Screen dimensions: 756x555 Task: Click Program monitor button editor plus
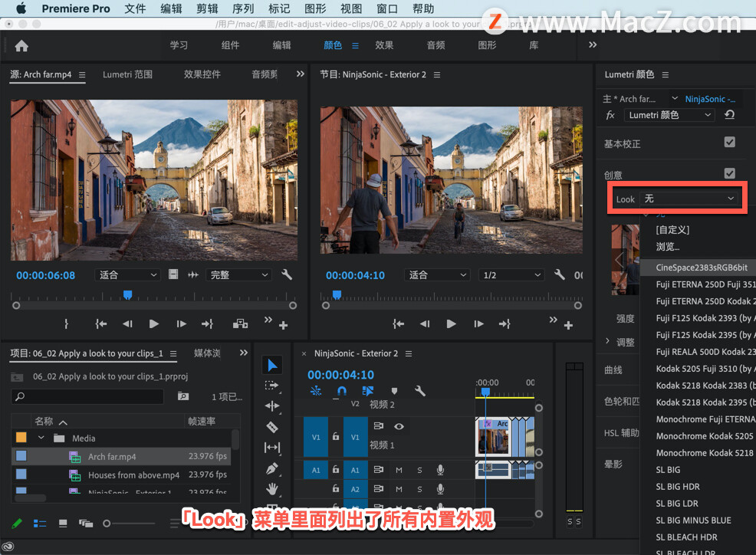point(568,326)
